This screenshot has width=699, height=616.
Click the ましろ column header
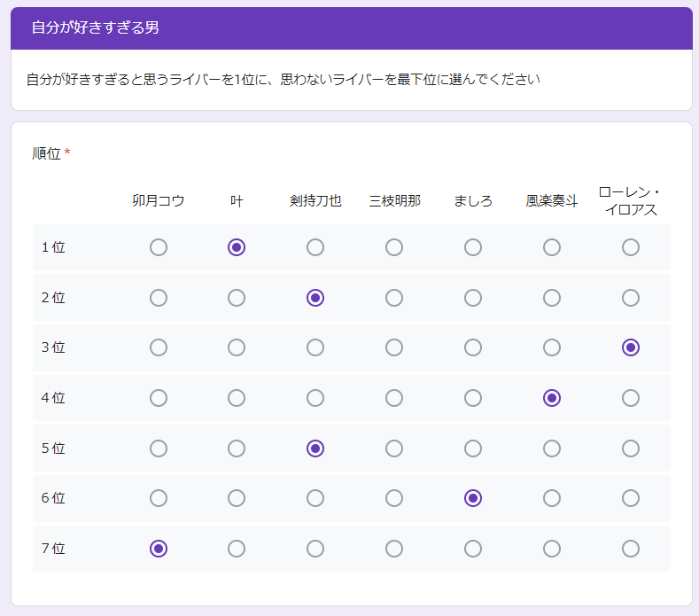[x=473, y=200]
